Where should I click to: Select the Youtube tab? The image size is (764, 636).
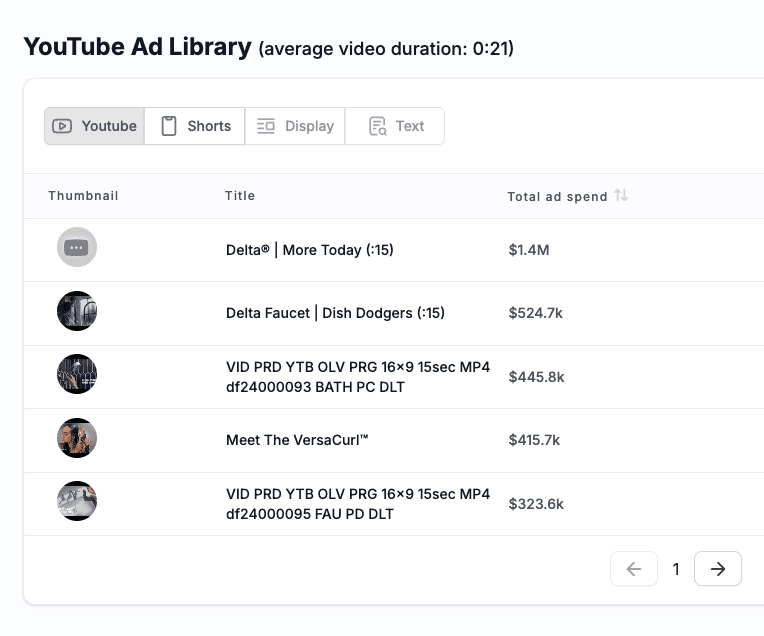click(x=94, y=126)
